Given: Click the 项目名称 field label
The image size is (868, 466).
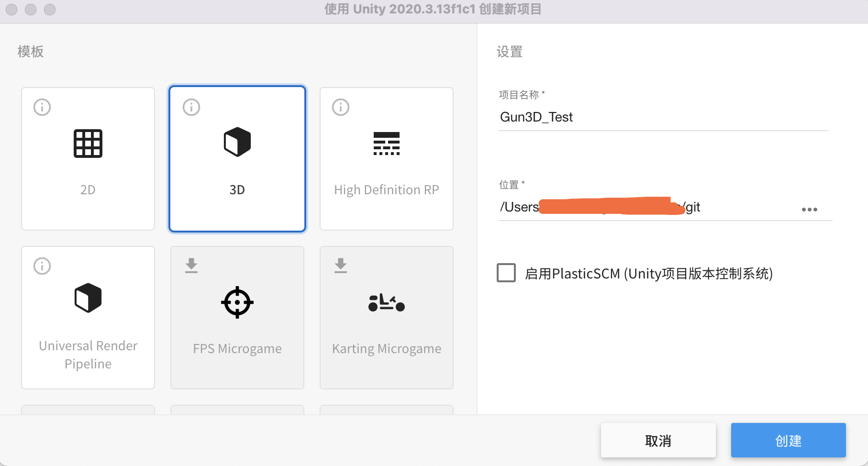Looking at the screenshot, I should click(522, 95).
